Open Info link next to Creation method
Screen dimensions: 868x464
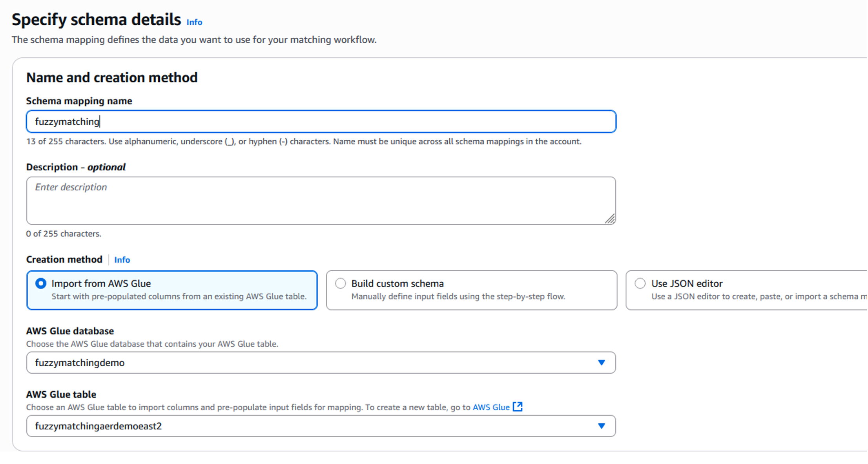coord(122,260)
